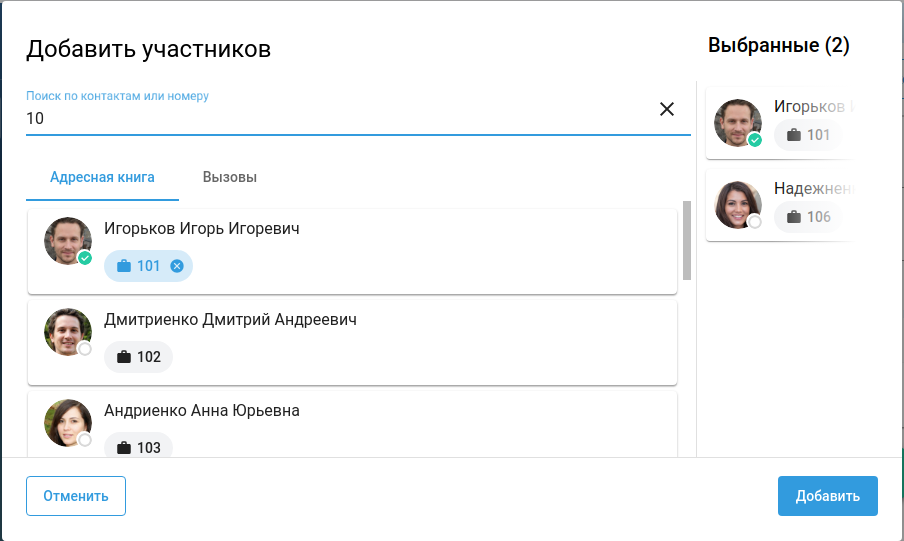Open the Вызовы tab

[230, 177]
